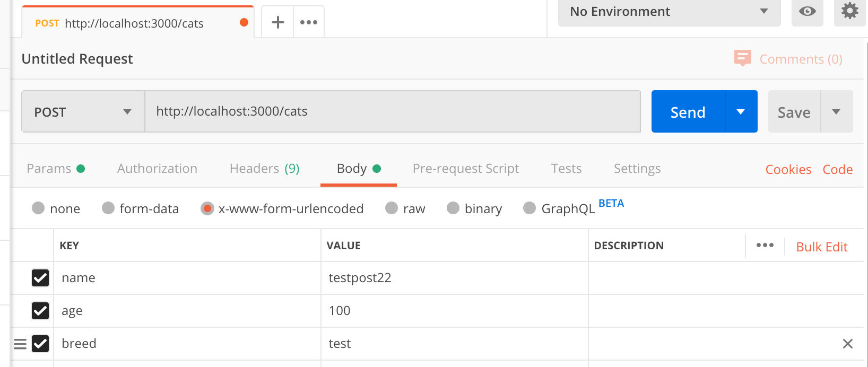The height and width of the screenshot is (367, 868).
Task: Open the POST method dropdown
Action: (x=83, y=111)
